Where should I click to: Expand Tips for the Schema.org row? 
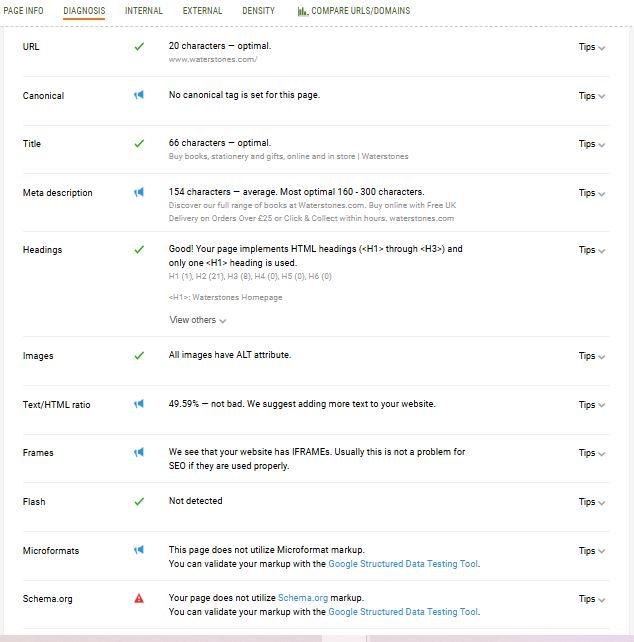click(591, 599)
